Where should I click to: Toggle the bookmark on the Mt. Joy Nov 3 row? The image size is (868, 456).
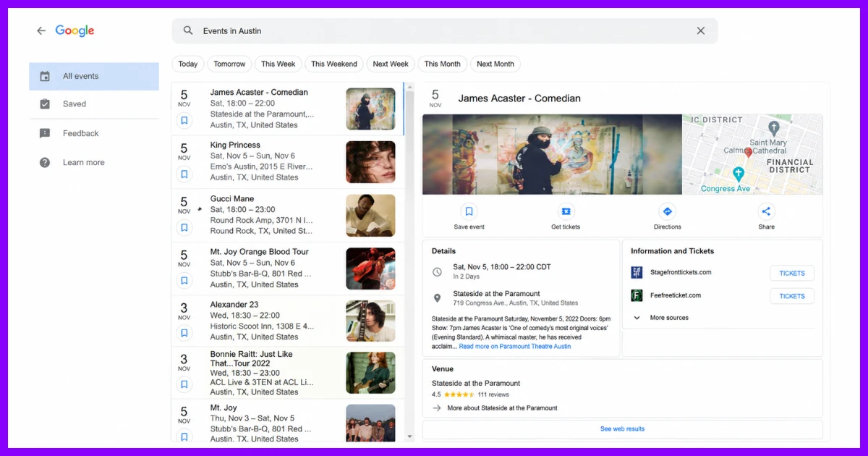tap(184, 436)
